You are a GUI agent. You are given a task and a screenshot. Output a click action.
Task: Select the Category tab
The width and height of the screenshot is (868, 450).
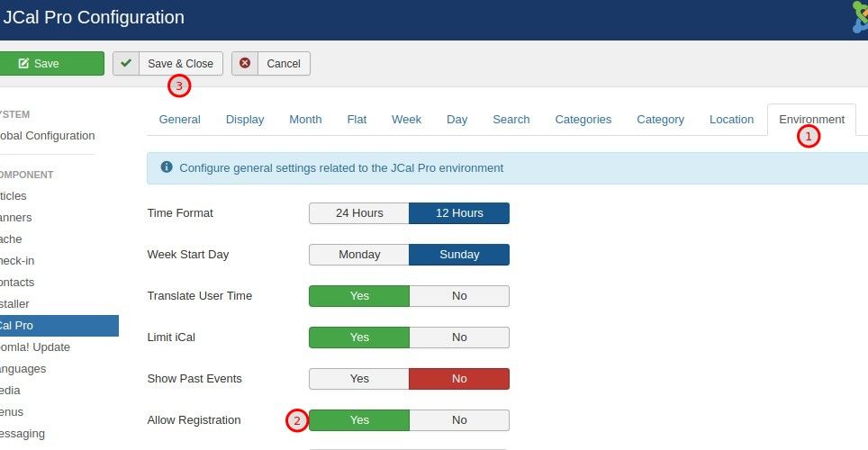660,120
